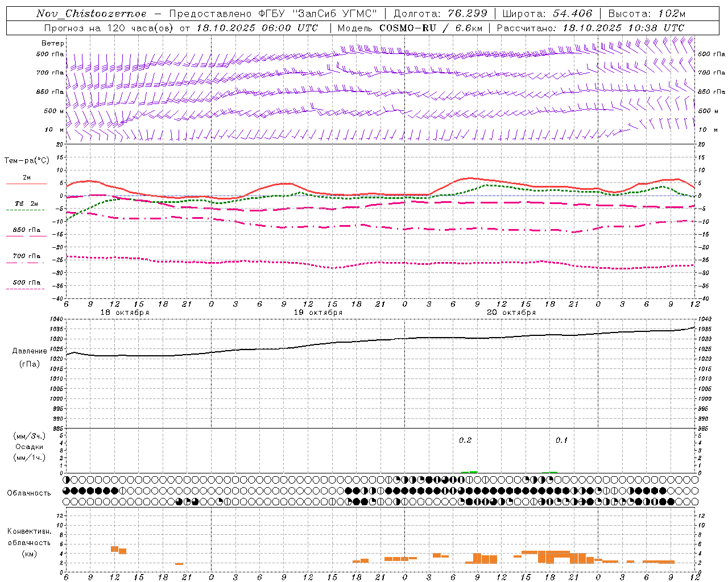This screenshot has width=728, height=582.
Task: Click the Тем-ра(°C) axis title
Action: [x=27, y=161]
